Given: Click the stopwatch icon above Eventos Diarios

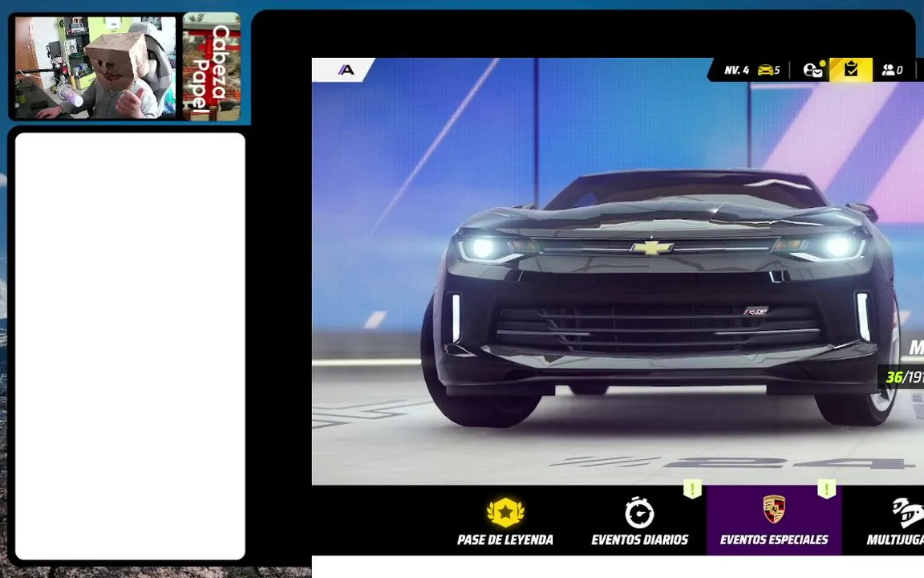Looking at the screenshot, I should click(x=639, y=512).
